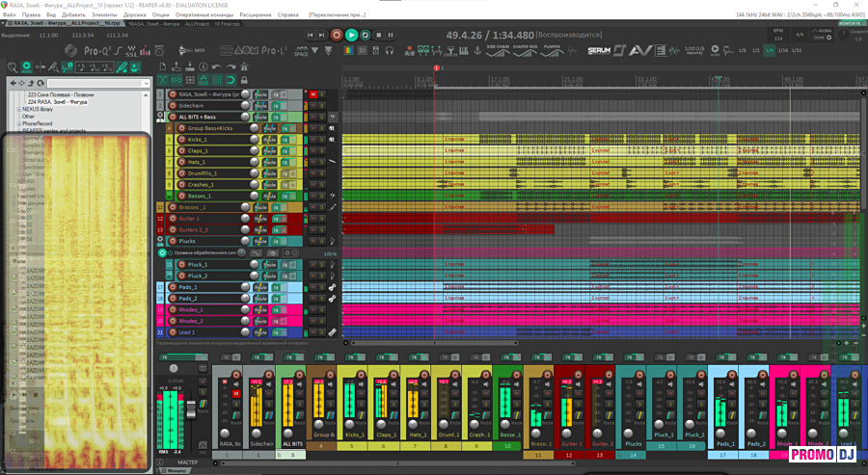The width and height of the screenshot is (868, 475).
Task: Open FX chain for the Sidechain track
Action: (x=276, y=105)
